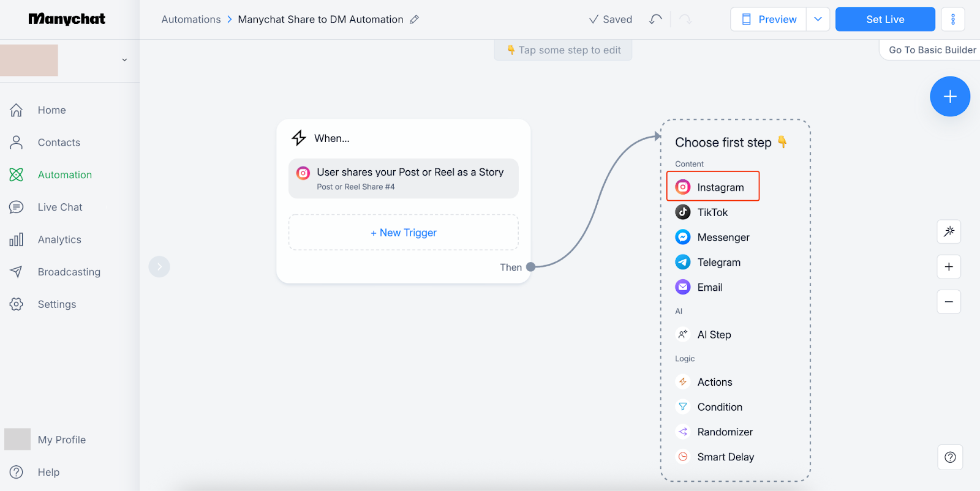Expand the collapsed sidebar panel arrow

159,267
